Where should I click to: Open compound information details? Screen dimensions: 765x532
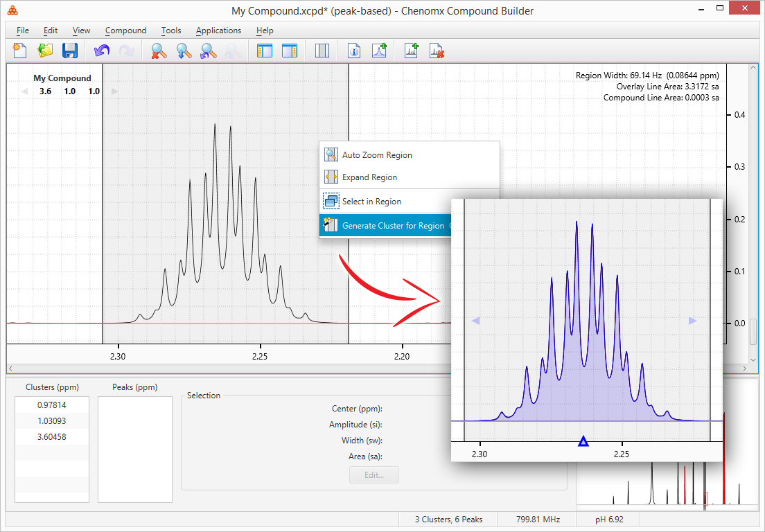click(x=354, y=51)
